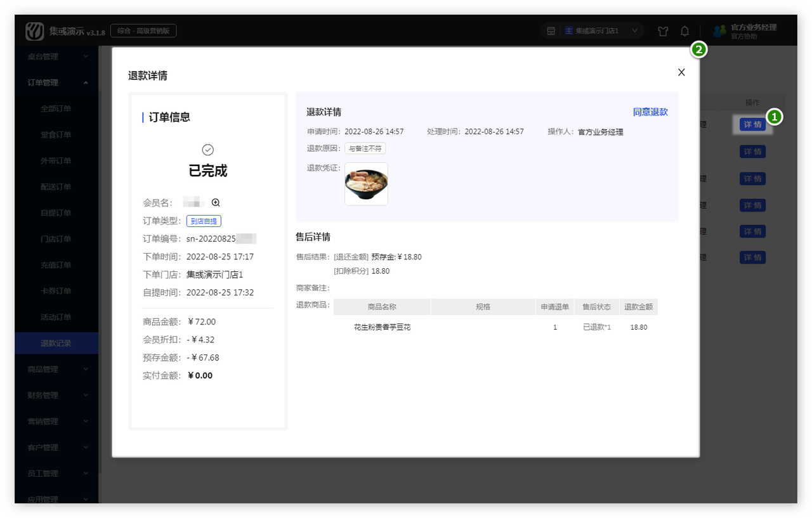Click the 与备注不符 refund reason tag
This screenshot has width=812, height=518.
coord(365,148)
